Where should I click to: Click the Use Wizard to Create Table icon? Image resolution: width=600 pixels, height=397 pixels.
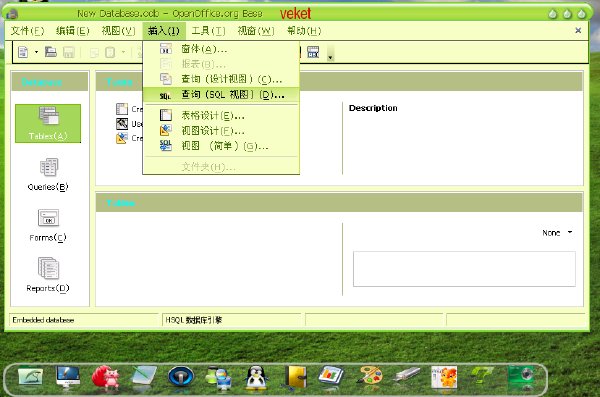[122, 123]
